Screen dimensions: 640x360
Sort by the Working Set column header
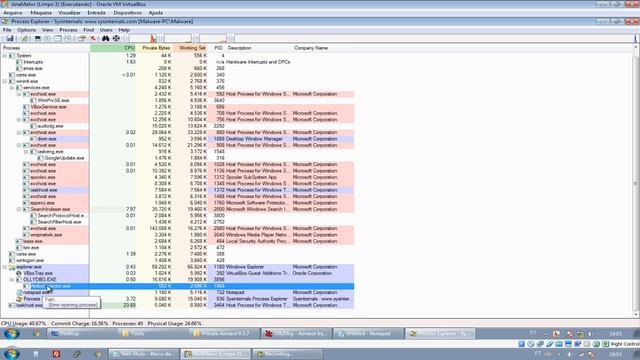click(x=190, y=48)
